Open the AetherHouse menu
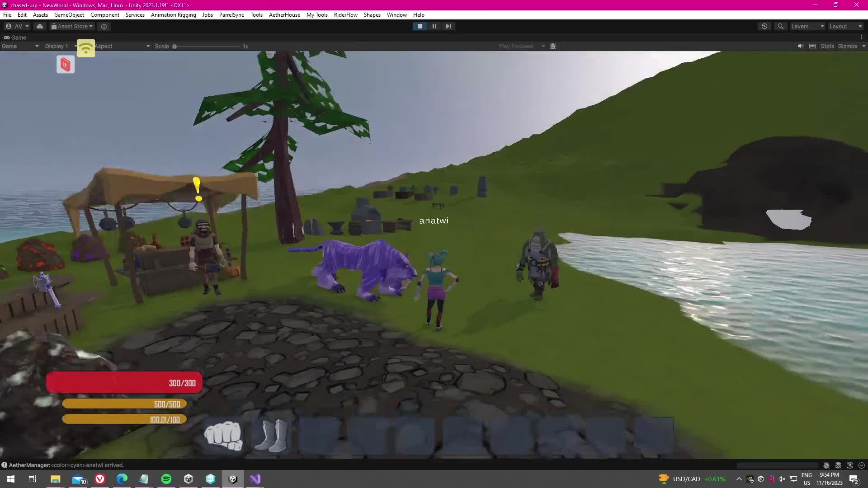The image size is (868, 488). point(284,15)
